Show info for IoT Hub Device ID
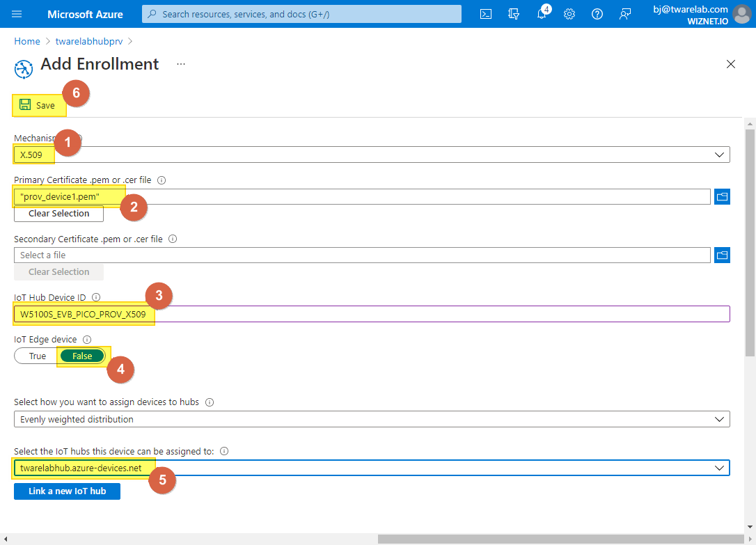Image resolution: width=756 pixels, height=545 pixels. pyautogui.click(x=96, y=297)
